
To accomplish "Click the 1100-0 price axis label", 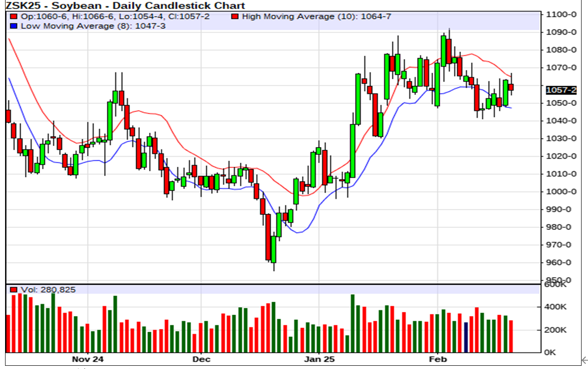I will pyautogui.click(x=560, y=14).
